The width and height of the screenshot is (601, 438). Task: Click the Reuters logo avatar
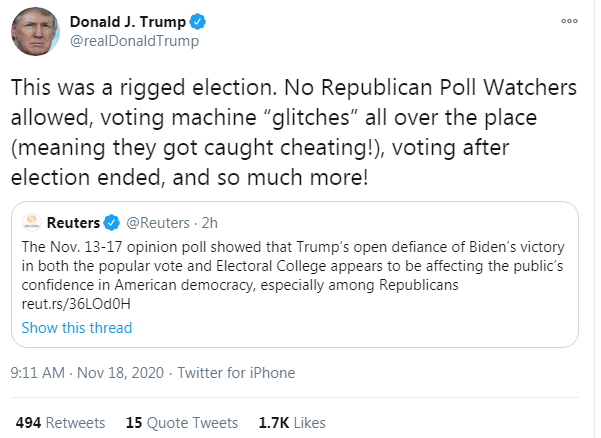32,223
